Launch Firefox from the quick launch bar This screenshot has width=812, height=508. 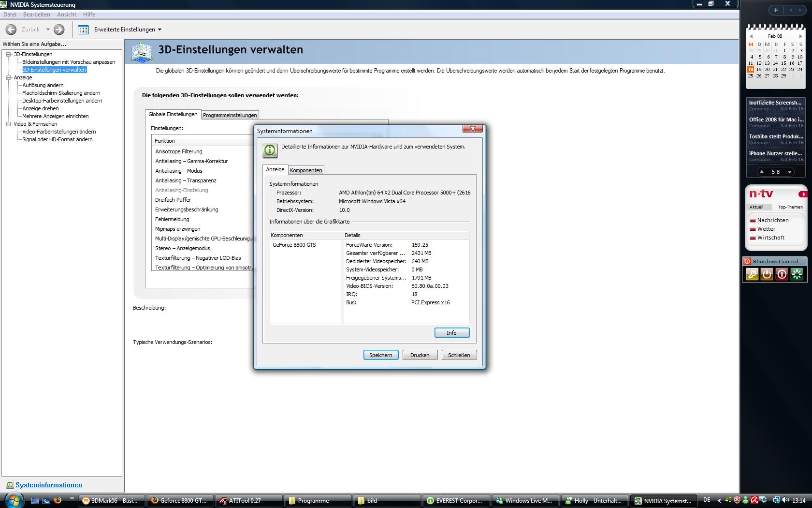[58, 500]
